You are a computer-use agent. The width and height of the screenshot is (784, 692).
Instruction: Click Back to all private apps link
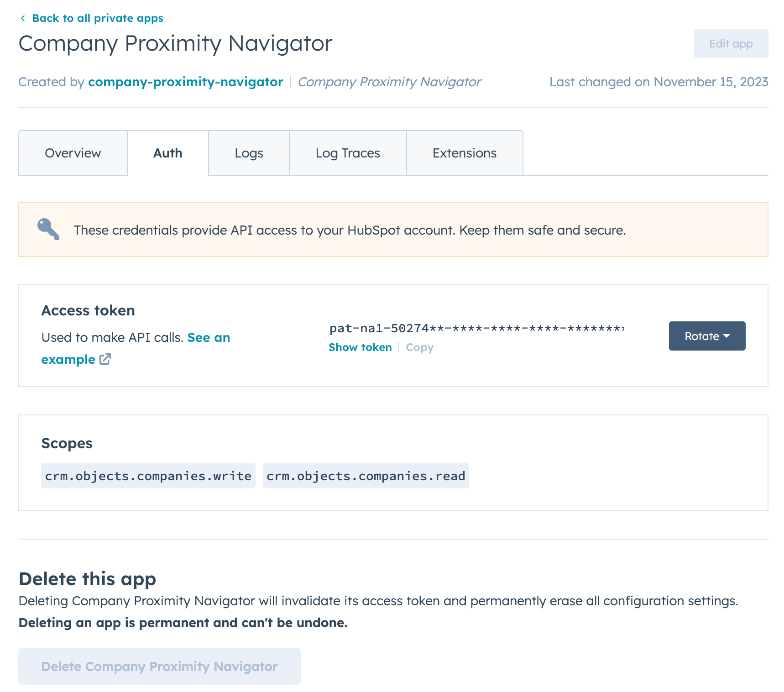pos(98,18)
